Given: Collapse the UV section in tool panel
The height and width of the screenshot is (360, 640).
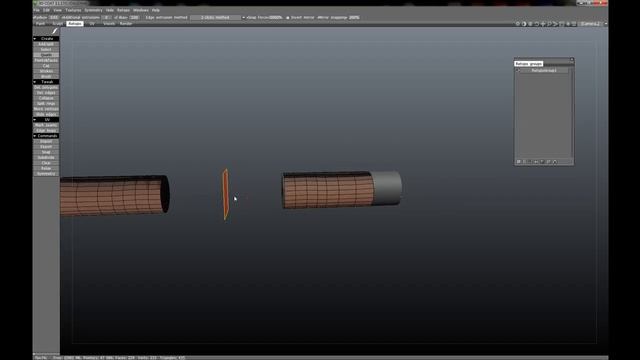Looking at the screenshot, I should coord(46,120).
